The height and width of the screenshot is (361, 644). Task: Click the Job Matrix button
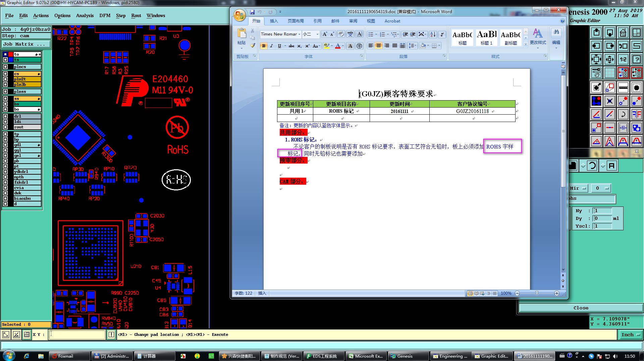point(26,44)
